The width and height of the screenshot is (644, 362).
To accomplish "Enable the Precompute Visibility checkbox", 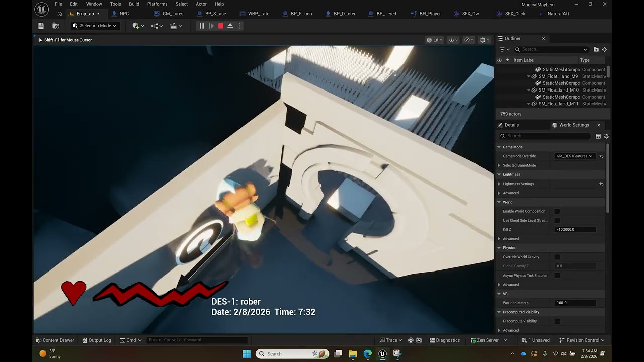I will pos(557,321).
